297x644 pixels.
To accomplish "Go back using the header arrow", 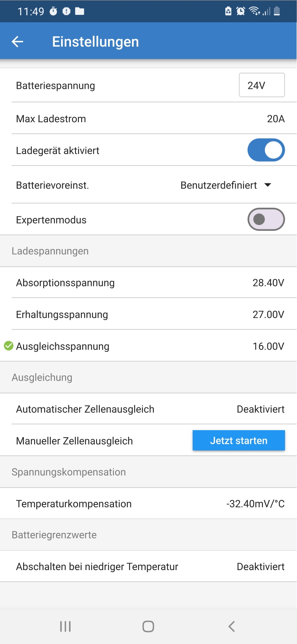I will pos(17,42).
